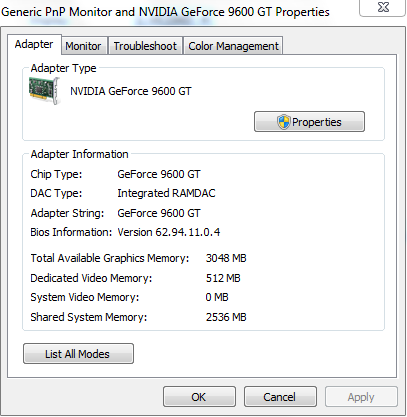
Task: Click the 512 MB dedicated video memory value
Action: (x=223, y=278)
